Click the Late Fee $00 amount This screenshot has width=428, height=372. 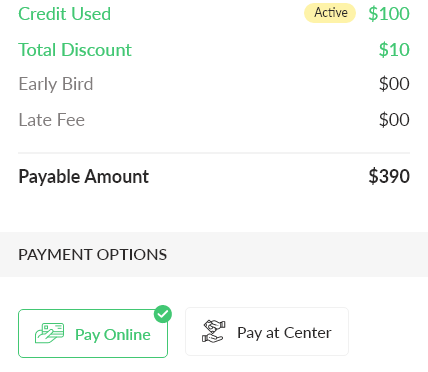pos(394,120)
